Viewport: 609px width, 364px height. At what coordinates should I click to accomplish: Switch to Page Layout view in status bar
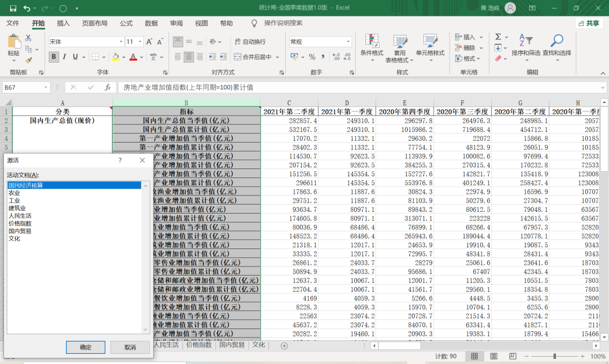(x=493, y=356)
